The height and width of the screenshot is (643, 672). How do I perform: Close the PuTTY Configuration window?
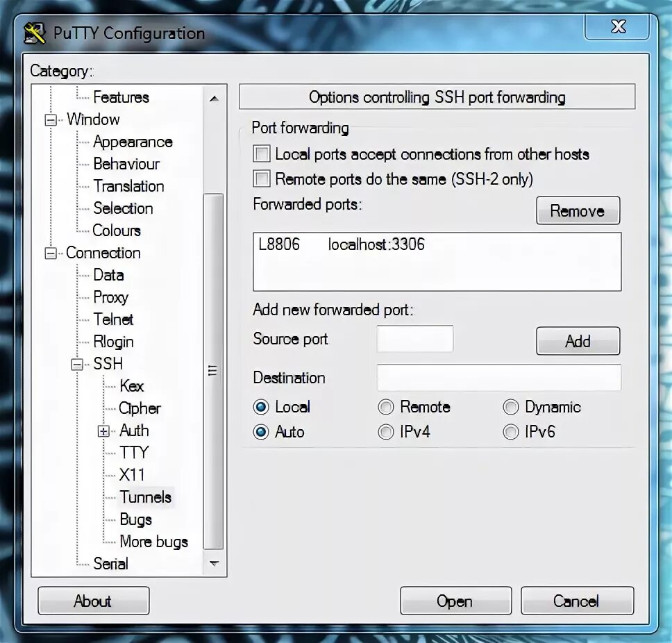[617, 26]
